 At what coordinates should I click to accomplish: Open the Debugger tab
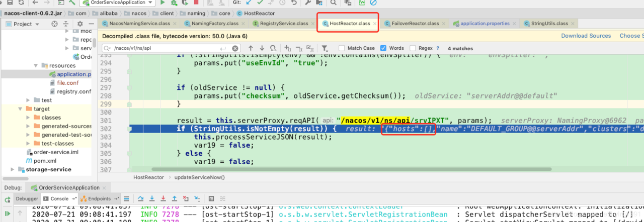[x=26, y=199]
